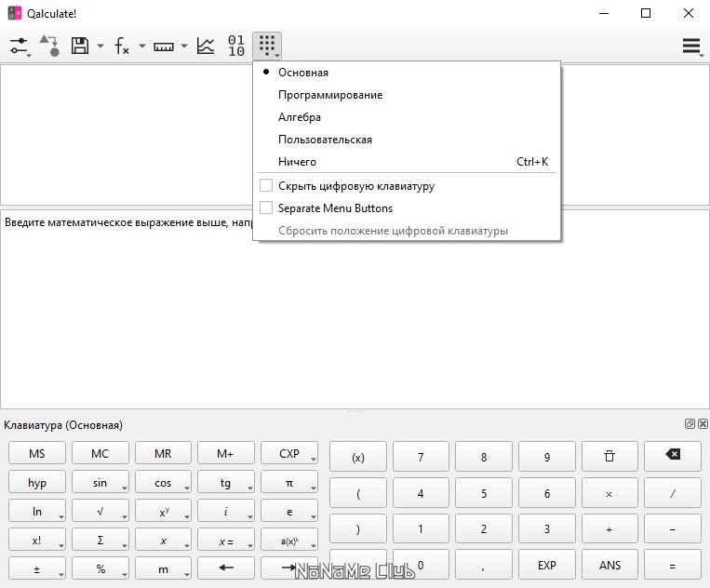Screen dimensions: 710x588
Task: Enable Скрыть цифровую клавиатуру checkbox
Action: (266, 186)
